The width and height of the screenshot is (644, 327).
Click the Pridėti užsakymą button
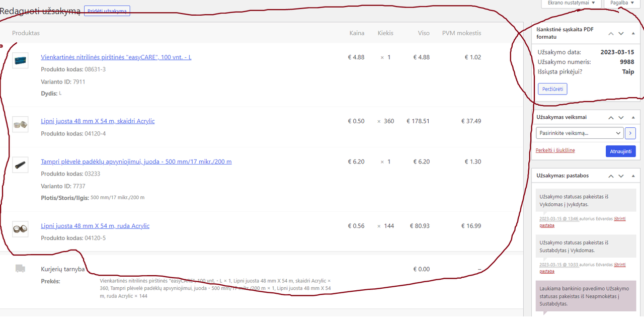(x=107, y=11)
